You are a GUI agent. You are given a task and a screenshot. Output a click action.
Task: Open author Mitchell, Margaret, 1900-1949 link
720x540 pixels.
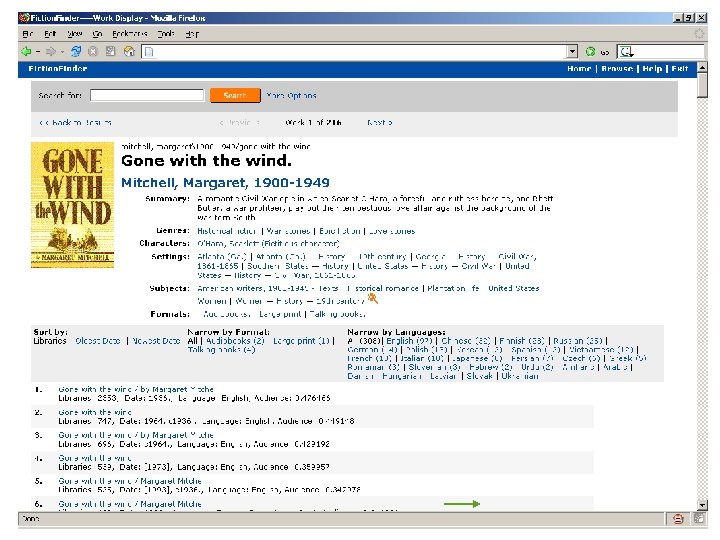[x=225, y=183]
